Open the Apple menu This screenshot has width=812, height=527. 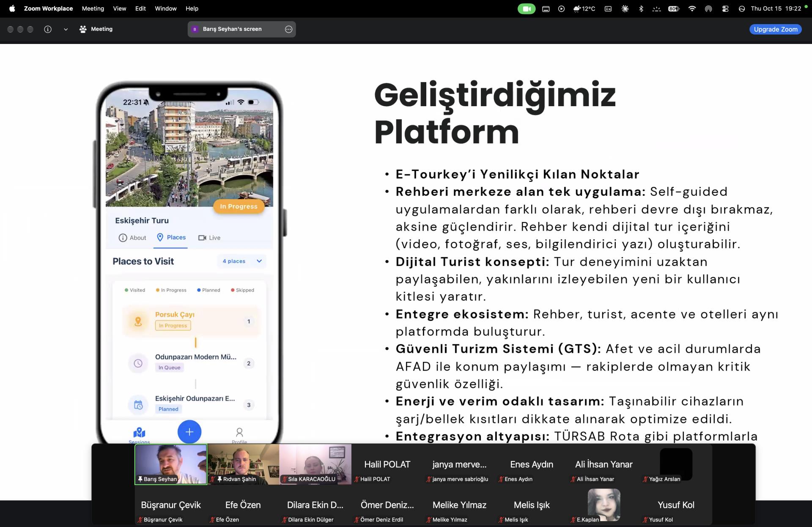pyautogui.click(x=12, y=8)
